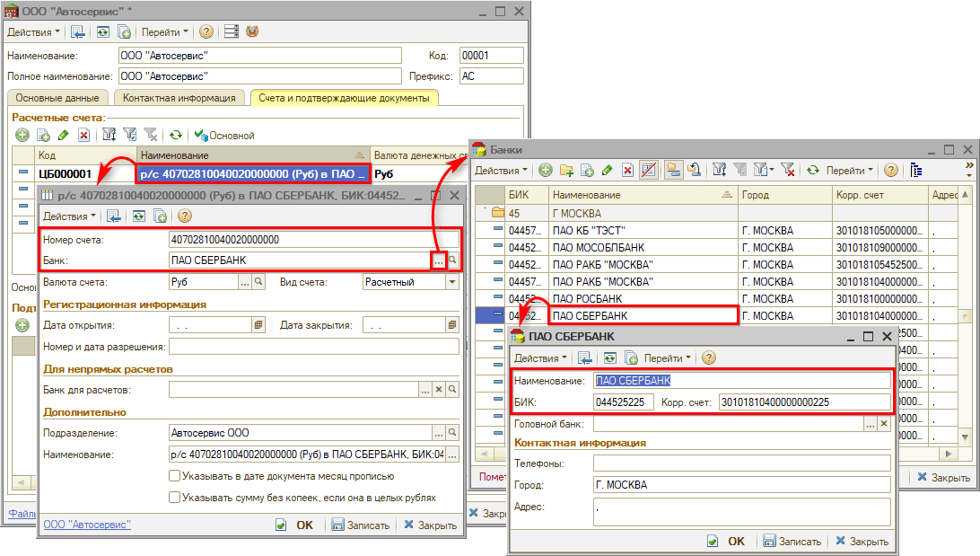Click the БИК field containing 044525225
This screenshot has width=980, height=556.
tap(623, 402)
